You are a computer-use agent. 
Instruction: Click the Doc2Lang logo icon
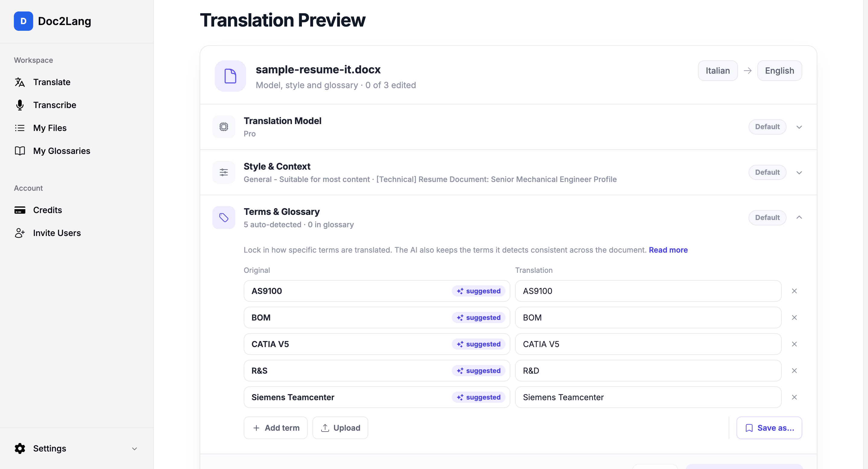[23, 21]
